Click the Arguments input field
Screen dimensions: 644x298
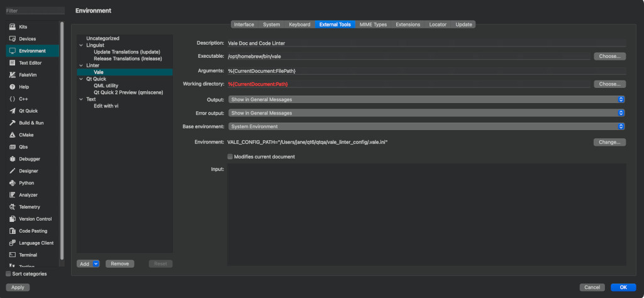426,70
